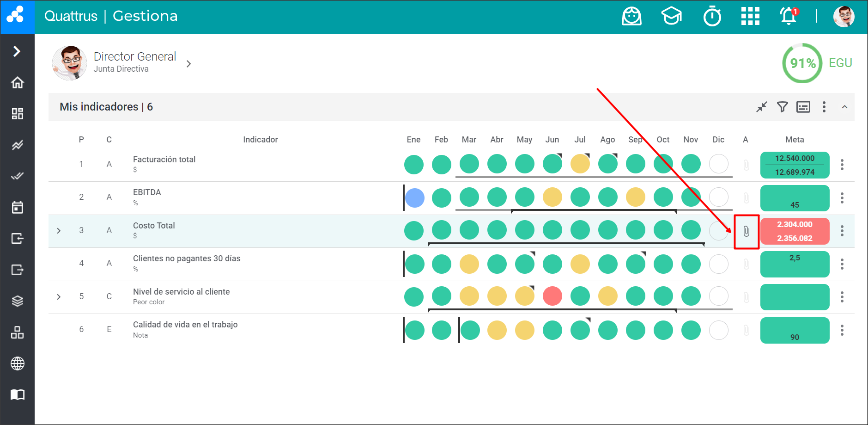Viewport: 868px width, 425px height.
Task: Click the compress arrows icon
Action: coord(761,107)
